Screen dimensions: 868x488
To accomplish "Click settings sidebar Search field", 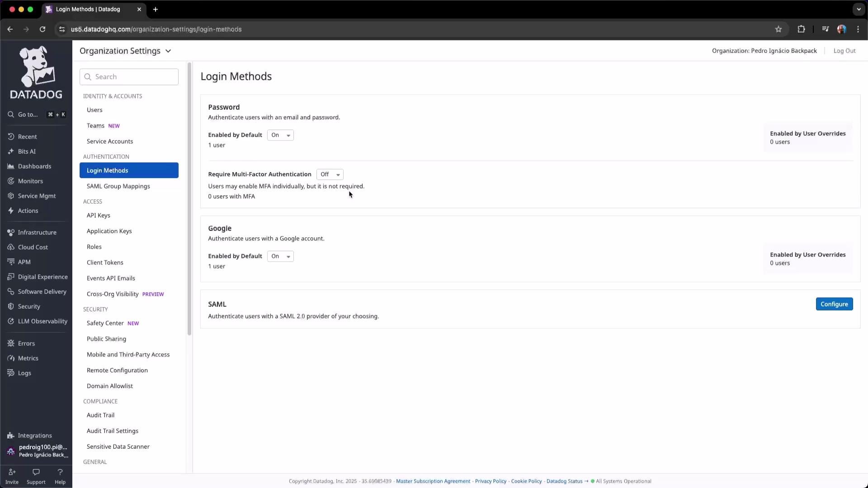I will pos(129,77).
